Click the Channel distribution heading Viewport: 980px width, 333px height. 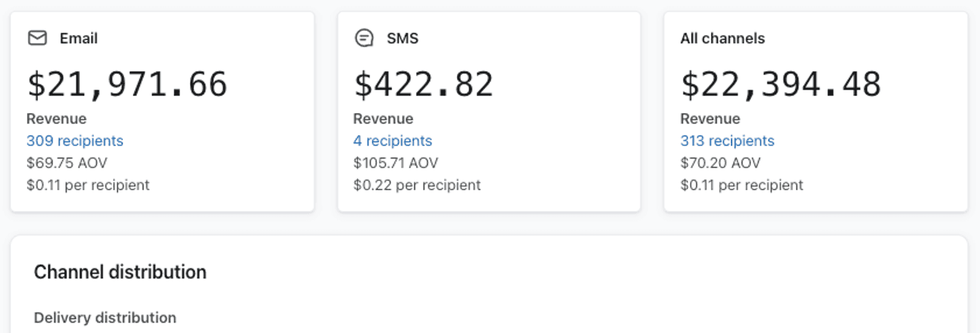(x=120, y=272)
